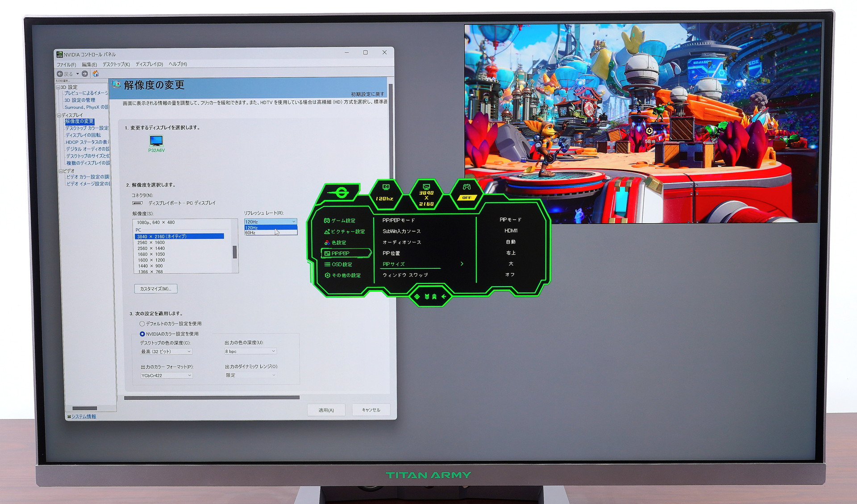Open 出力のダイナミック レンジ dropdown
857x504 pixels.
[251, 375]
